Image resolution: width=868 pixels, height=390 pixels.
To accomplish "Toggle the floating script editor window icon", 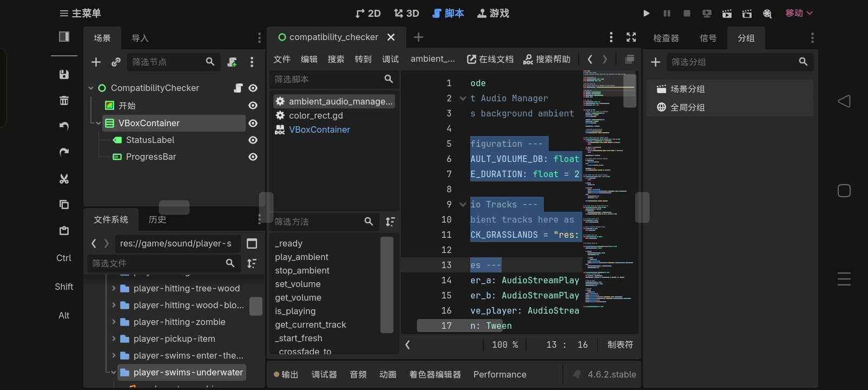I will tap(629, 59).
